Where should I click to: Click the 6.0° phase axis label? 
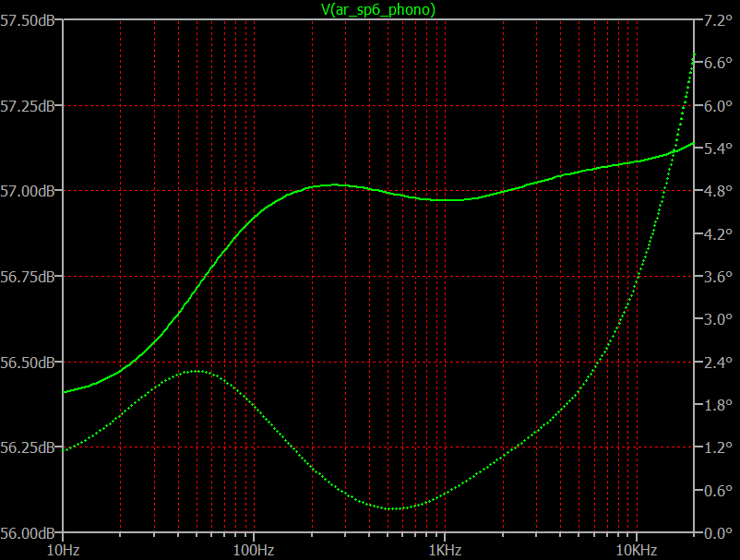(x=718, y=106)
